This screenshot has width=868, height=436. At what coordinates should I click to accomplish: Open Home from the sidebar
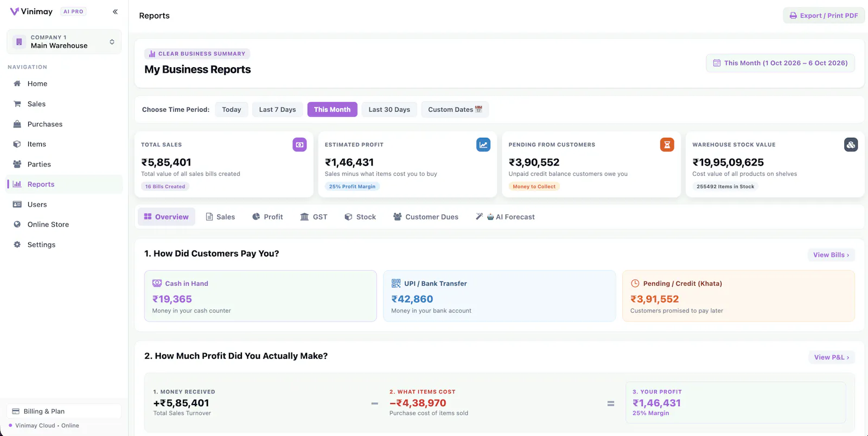(x=64, y=84)
